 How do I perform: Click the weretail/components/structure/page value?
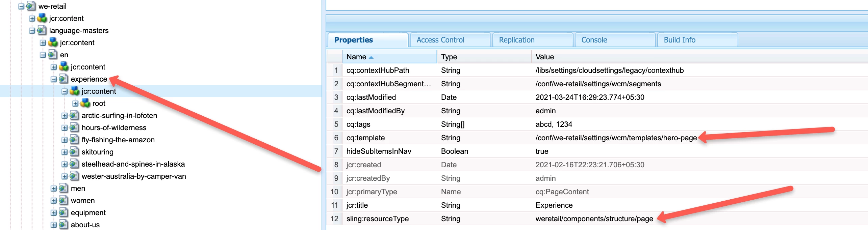594,219
